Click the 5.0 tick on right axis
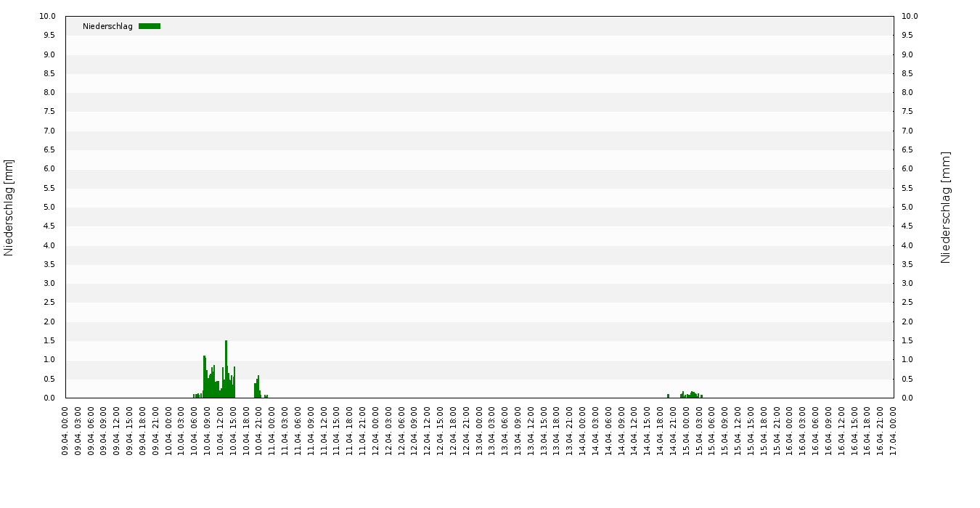The width and height of the screenshot is (980, 508). pos(909,208)
